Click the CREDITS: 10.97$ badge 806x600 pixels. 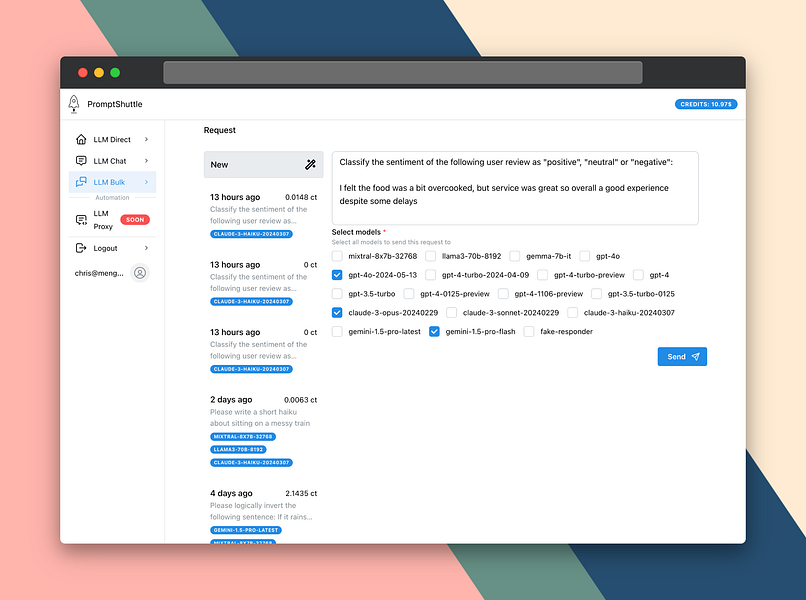[x=706, y=104]
